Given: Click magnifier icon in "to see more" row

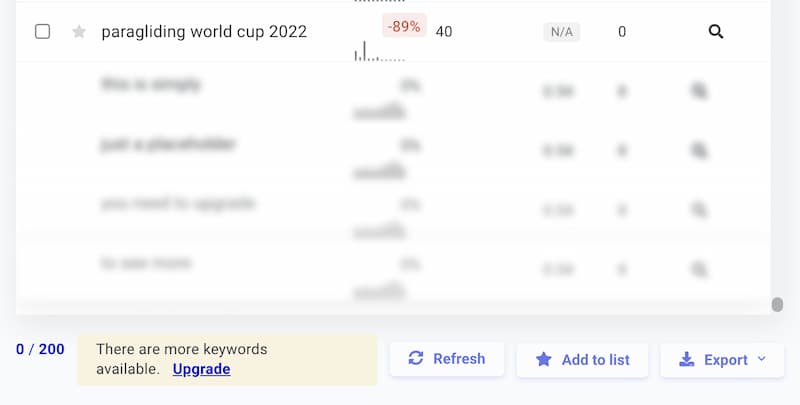Looking at the screenshot, I should coord(699,269).
